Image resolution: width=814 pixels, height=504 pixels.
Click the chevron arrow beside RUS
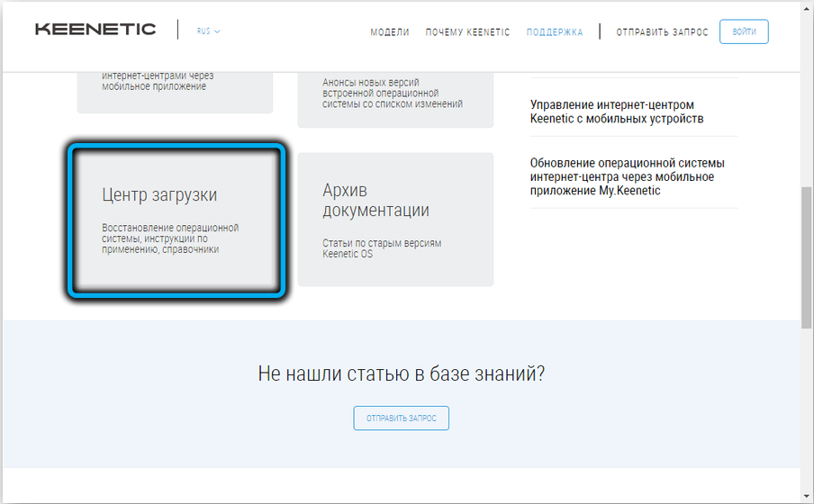(218, 31)
